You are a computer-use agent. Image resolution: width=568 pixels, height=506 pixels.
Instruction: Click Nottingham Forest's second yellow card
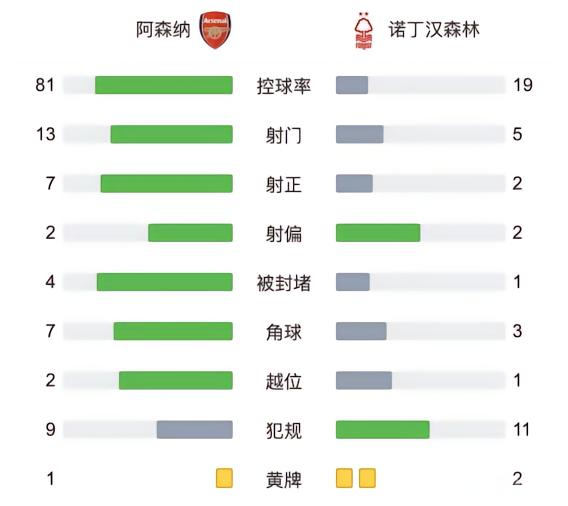pos(367,478)
